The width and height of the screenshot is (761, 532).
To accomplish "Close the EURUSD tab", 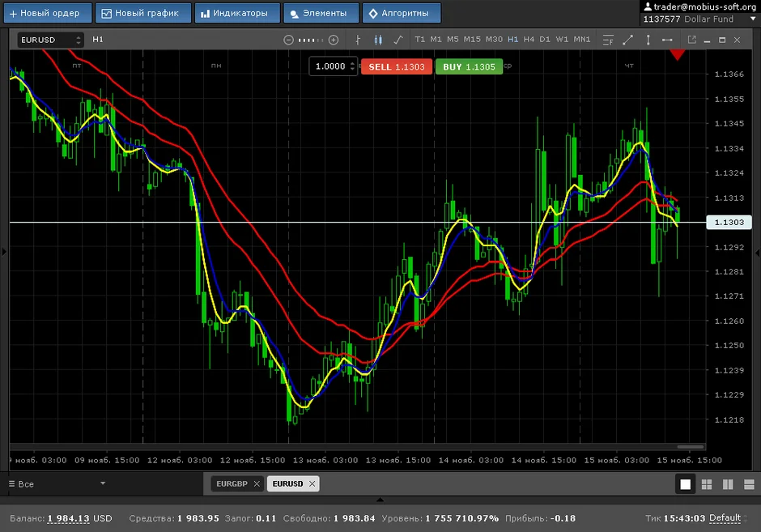I will click(x=312, y=483).
